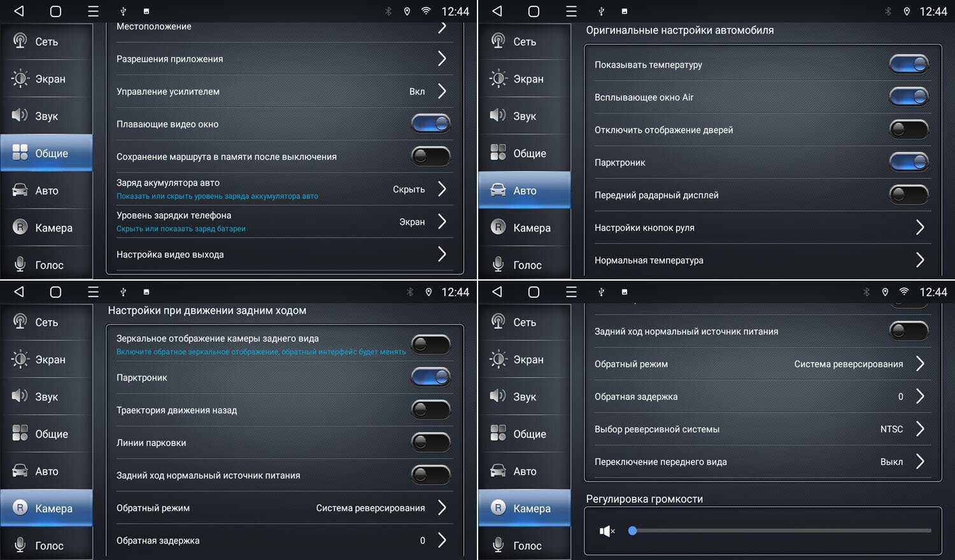Open Выбор реверсивной системы NTSC chevron
The width and height of the screenshot is (955, 560).
919,429
